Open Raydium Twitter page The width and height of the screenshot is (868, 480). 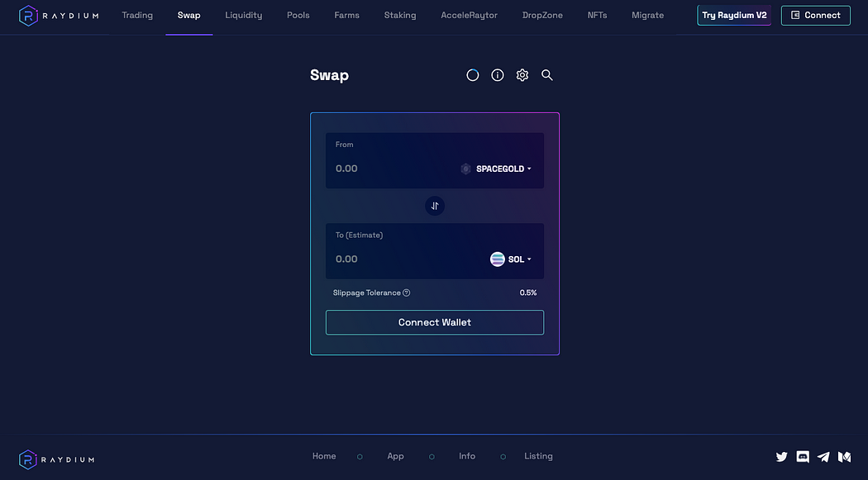(x=782, y=457)
